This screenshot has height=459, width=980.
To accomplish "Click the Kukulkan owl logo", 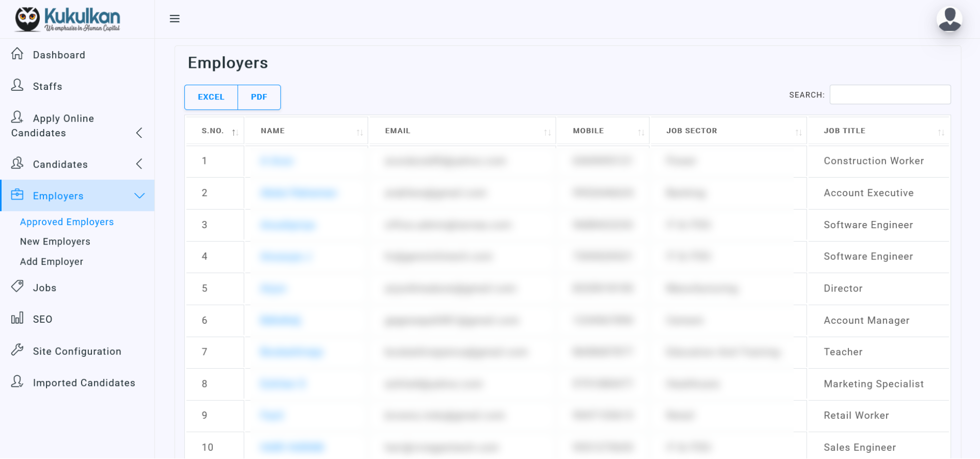I will coord(27,19).
